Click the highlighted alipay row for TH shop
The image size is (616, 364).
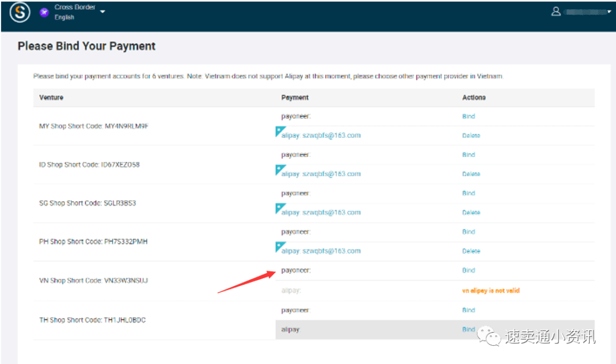[435, 329]
